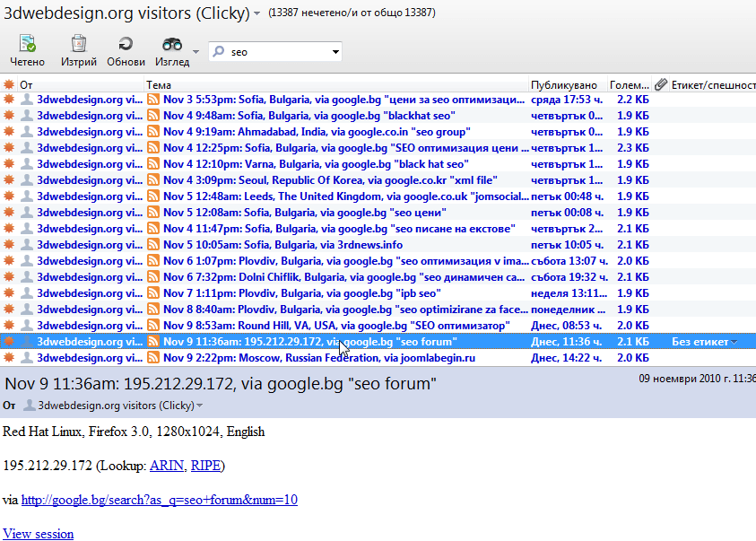Click author person icon on Nov 5 10:05am row
This screenshot has height=541, width=756.
(x=28, y=244)
